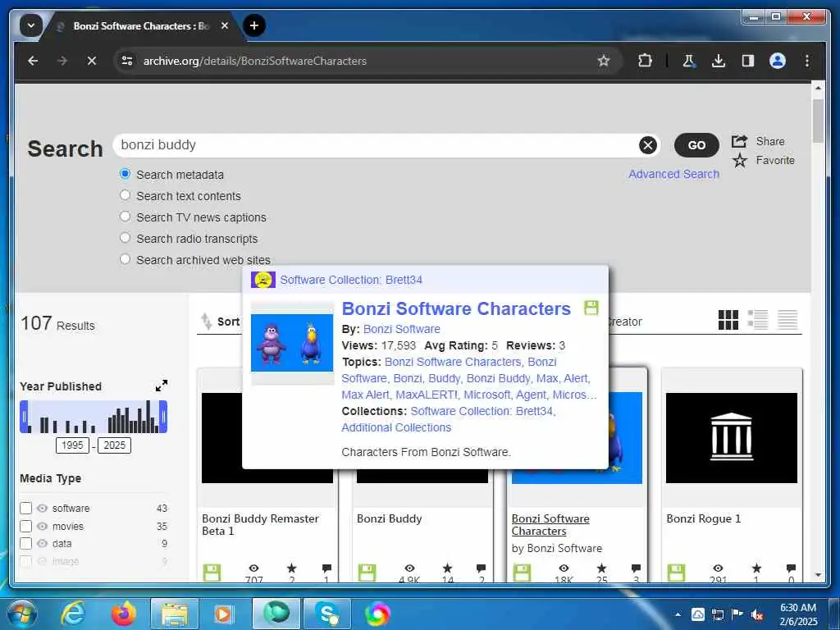840x630 pixels.
Task: Open site information icon in address bar
Action: [127, 61]
